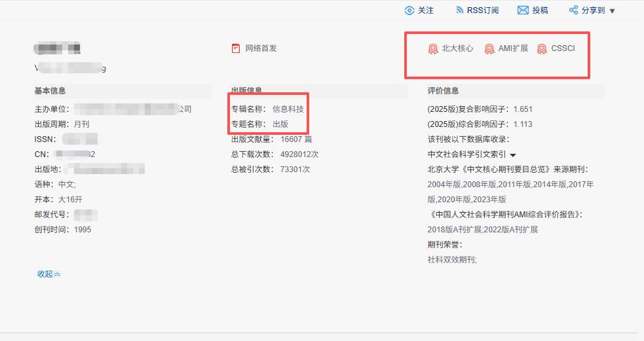644x341 pixels.
Task: Collapse details with 收起 link
Action: (49, 274)
